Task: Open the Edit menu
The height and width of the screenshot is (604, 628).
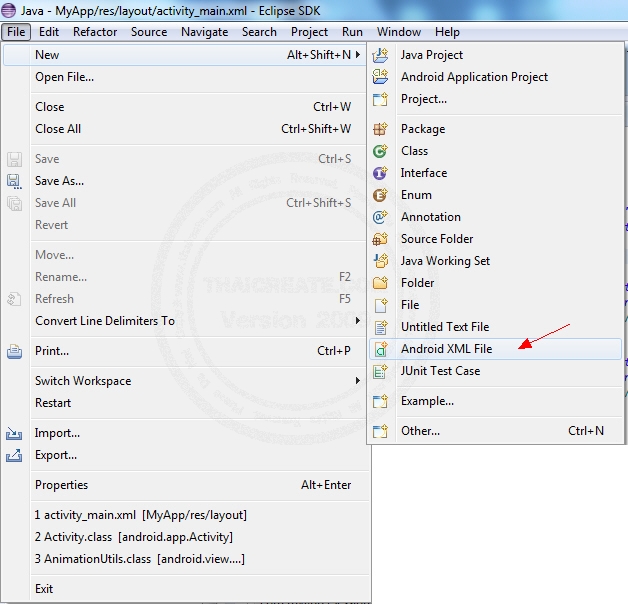Action: pos(49,32)
